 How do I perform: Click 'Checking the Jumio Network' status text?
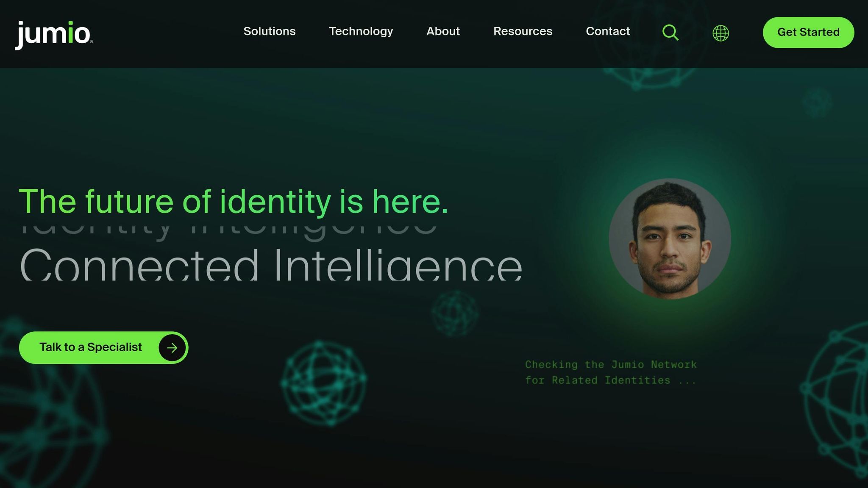[x=611, y=365]
